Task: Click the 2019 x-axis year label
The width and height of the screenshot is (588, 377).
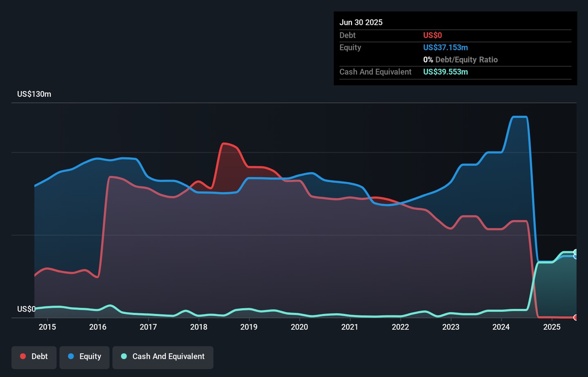Action: pos(249,327)
